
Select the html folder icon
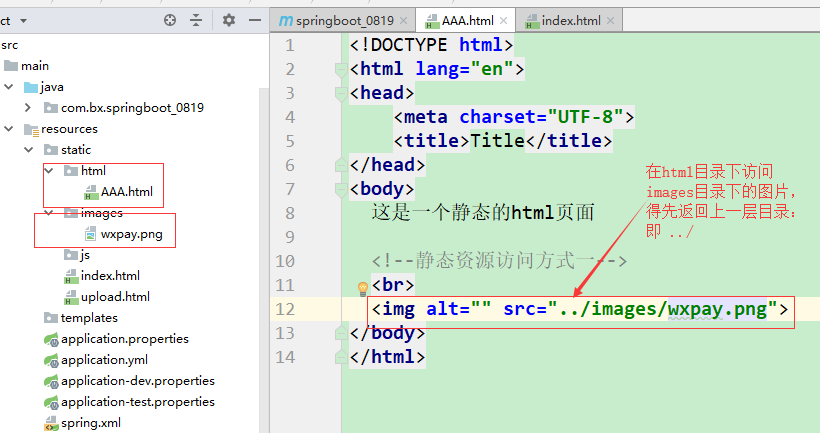point(71,170)
